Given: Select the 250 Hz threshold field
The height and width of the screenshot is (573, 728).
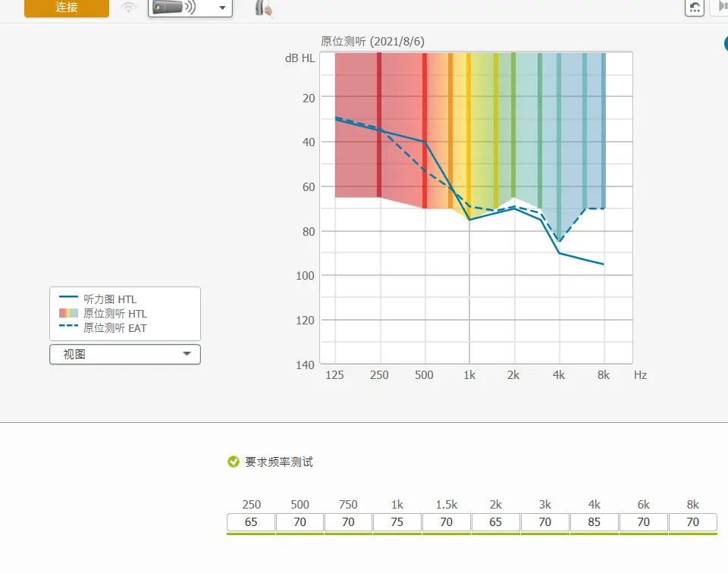Looking at the screenshot, I should click(251, 522).
